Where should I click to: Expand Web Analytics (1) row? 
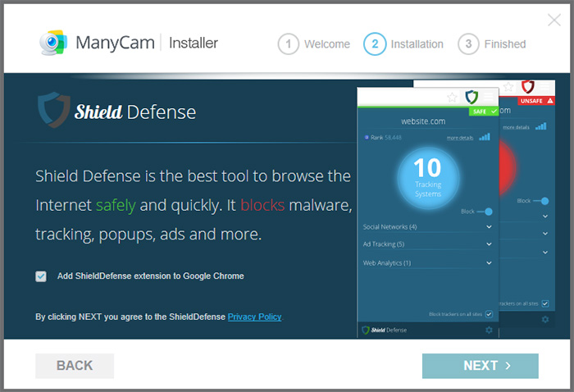pyautogui.click(x=427, y=263)
